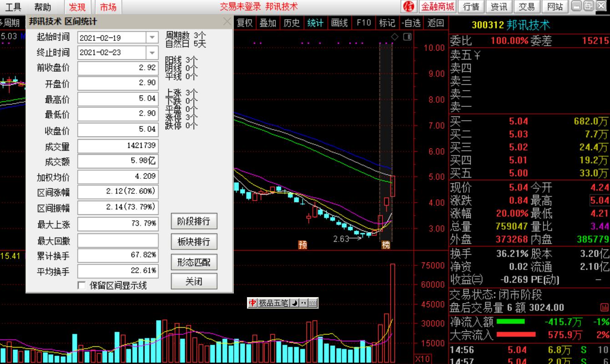Toggle the panel icon next to the diamond
Image resolution: width=610 pixels, height=364 pixels.
tap(407, 37)
